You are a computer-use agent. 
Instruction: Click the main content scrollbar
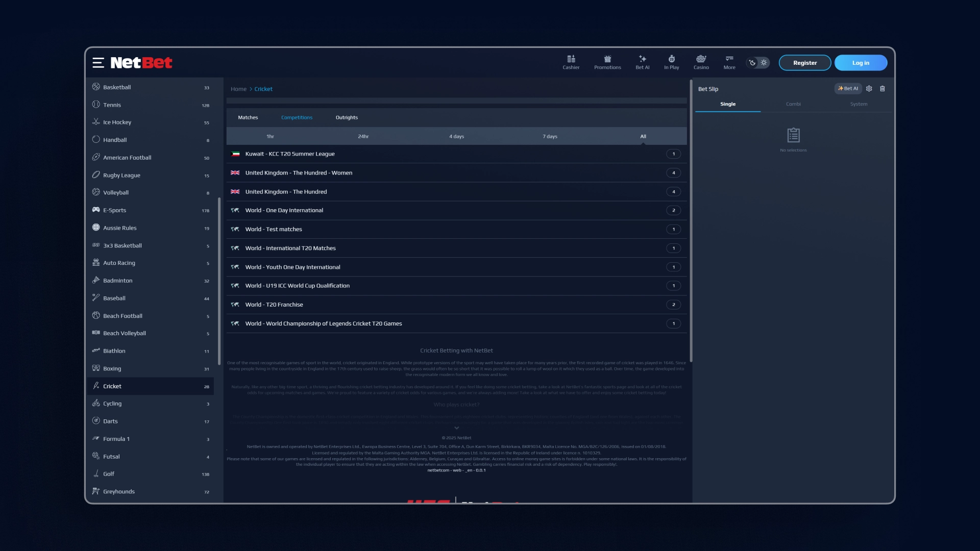pos(691,221)
